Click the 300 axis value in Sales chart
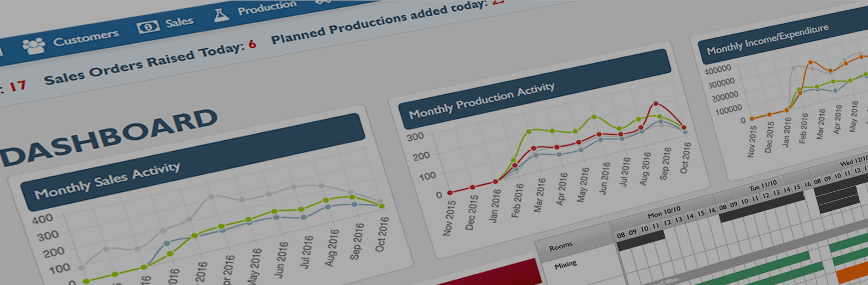The width and height of the screenshot is (868, 285). point(48,236)
